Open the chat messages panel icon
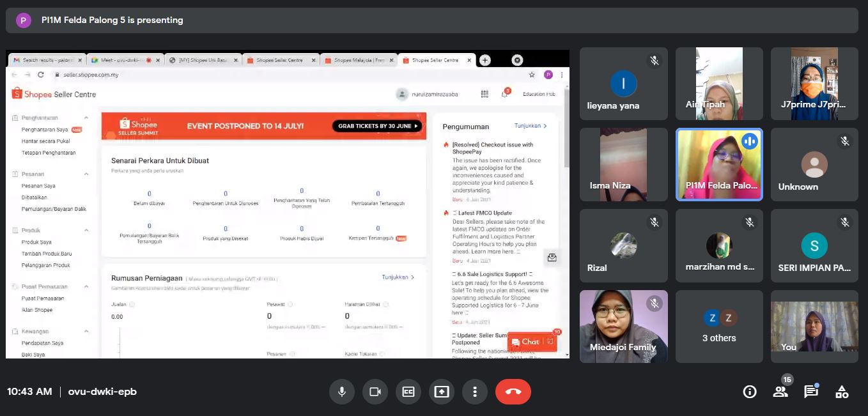This screenshot has width=868, height=416. click(811, 392)
